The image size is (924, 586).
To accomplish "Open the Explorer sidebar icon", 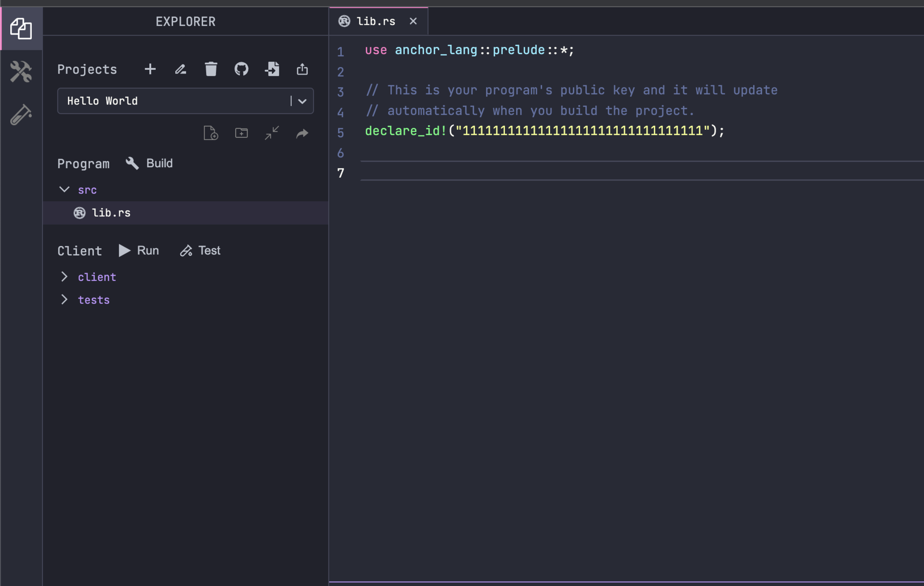I will [21, 29].
